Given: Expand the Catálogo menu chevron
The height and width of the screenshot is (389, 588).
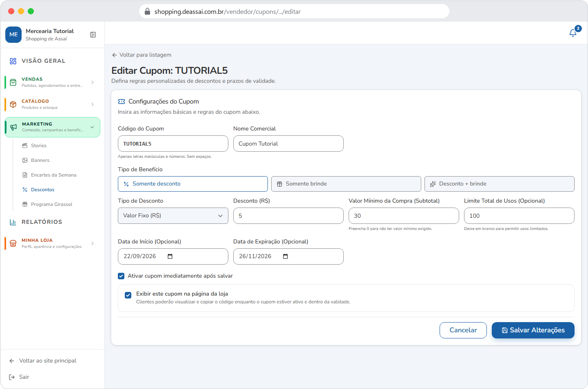Looking at the screenshot, I should (x=93, y=104).
